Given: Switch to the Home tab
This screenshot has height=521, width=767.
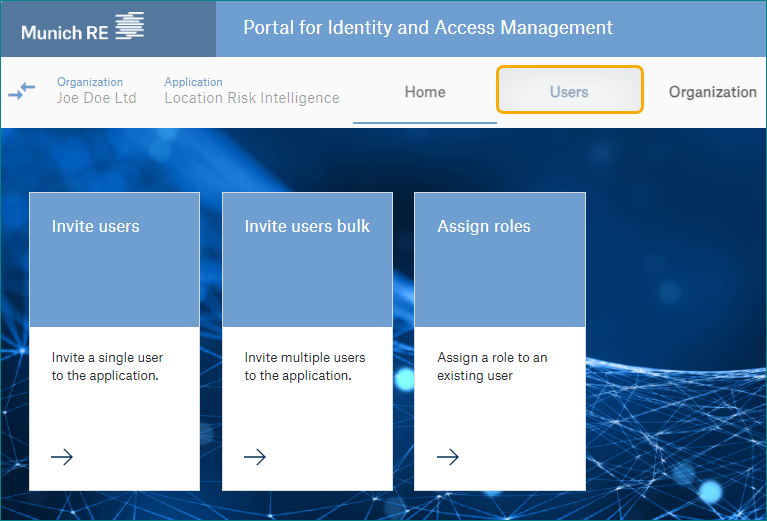Looking at the screenshot, I should pyautogui.click(x=425, y=92).
